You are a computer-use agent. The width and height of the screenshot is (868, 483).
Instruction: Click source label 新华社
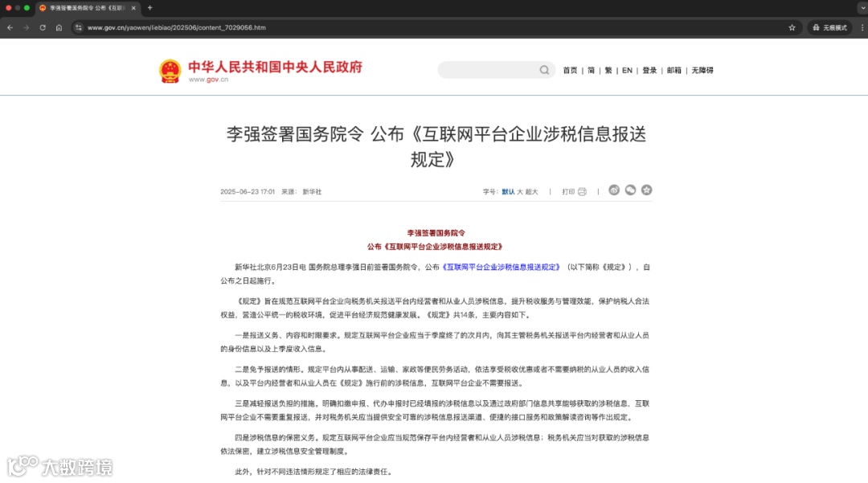click(x=312, y=192)
